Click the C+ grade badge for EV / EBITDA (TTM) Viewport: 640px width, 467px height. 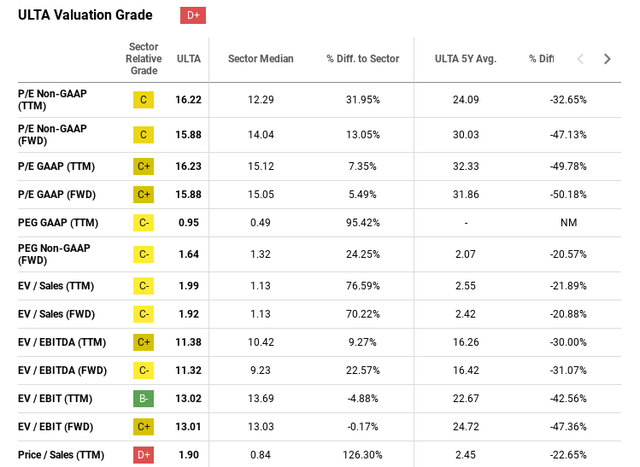143,342
